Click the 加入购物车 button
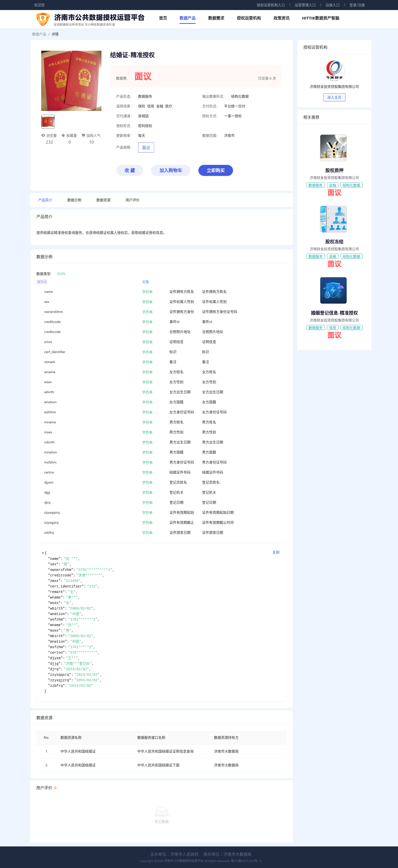Viewport: 398px width, 868px height. point(171,170)
